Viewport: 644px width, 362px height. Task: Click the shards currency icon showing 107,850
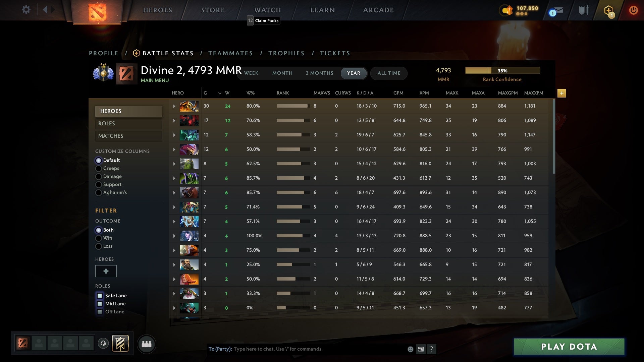[x=506, y=10]
